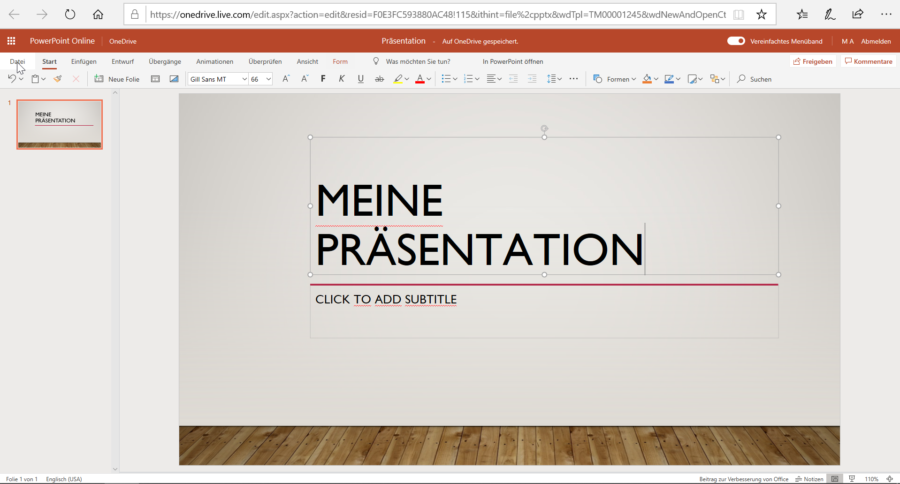Click the Undo arrow icon

12,79
